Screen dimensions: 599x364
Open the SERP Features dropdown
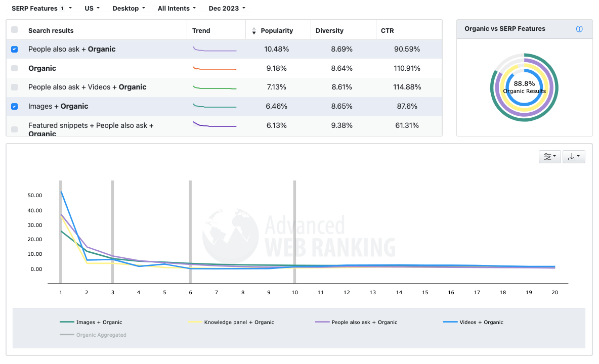(x=41, y=8)
